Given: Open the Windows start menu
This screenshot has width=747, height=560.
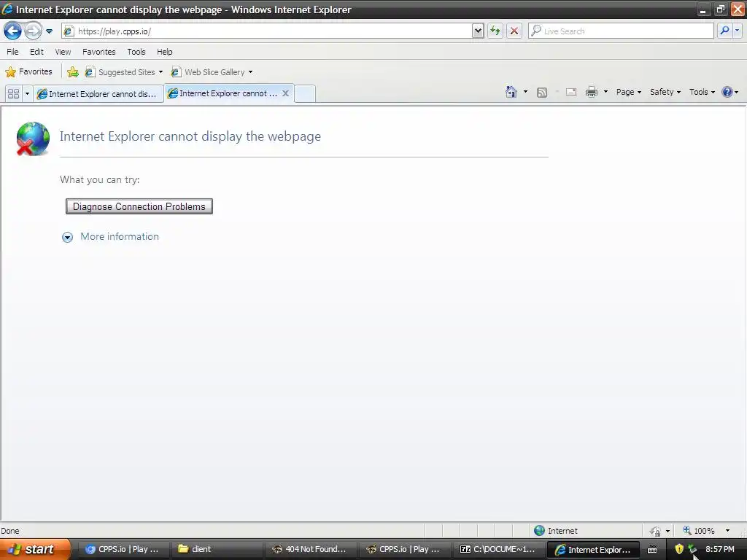Looking at the screenshot, I should 35,549.
